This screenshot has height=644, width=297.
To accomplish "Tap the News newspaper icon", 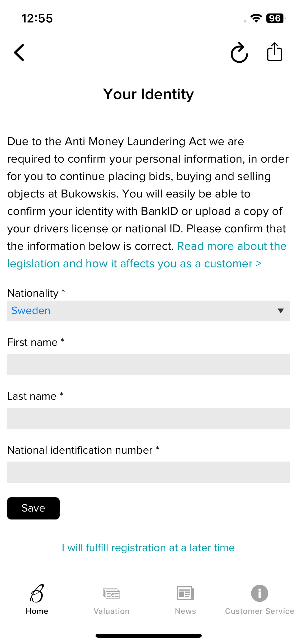I will [185, 593].
